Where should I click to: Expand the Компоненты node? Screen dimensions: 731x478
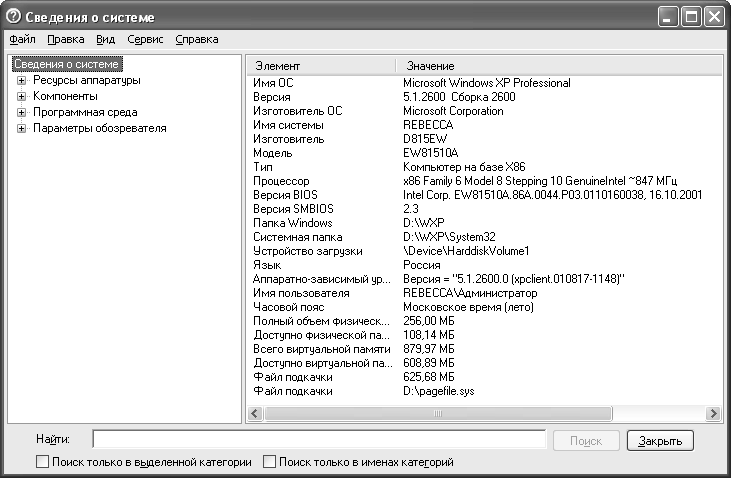(x=21, y=96)
